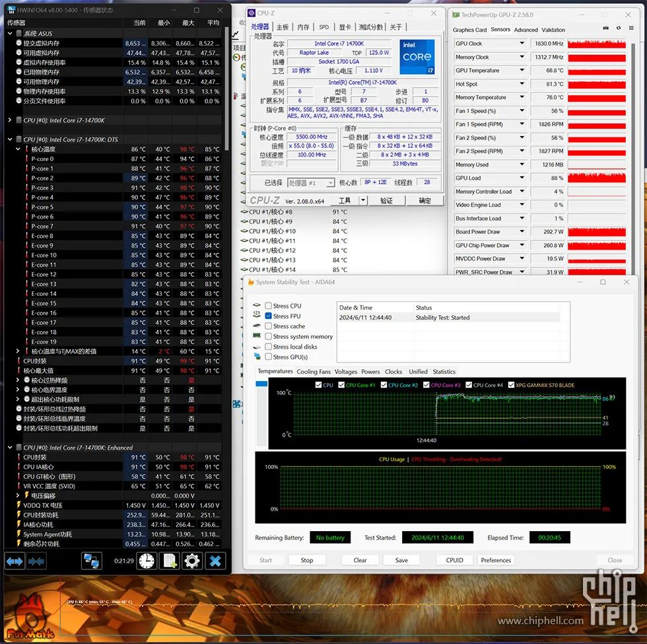Enable the Stress cache checkbox
The height and width of the screenshot is (644, 647).
tap(269, 326)
